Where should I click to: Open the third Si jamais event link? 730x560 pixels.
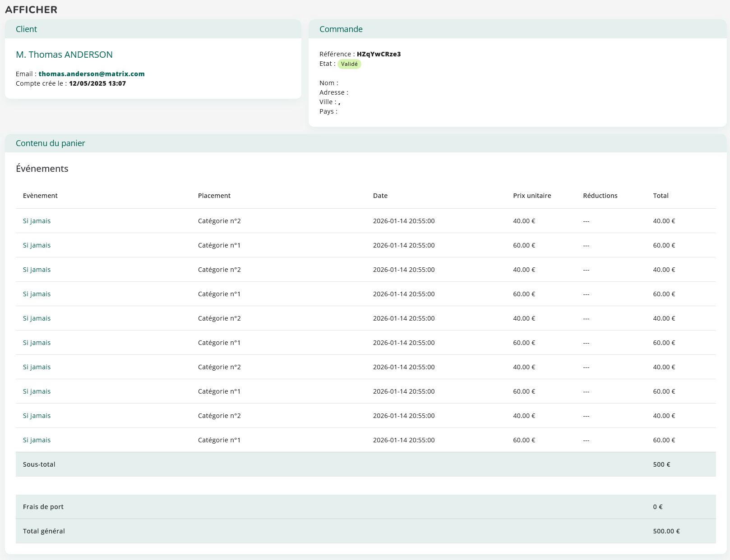(x=37, y=270)
